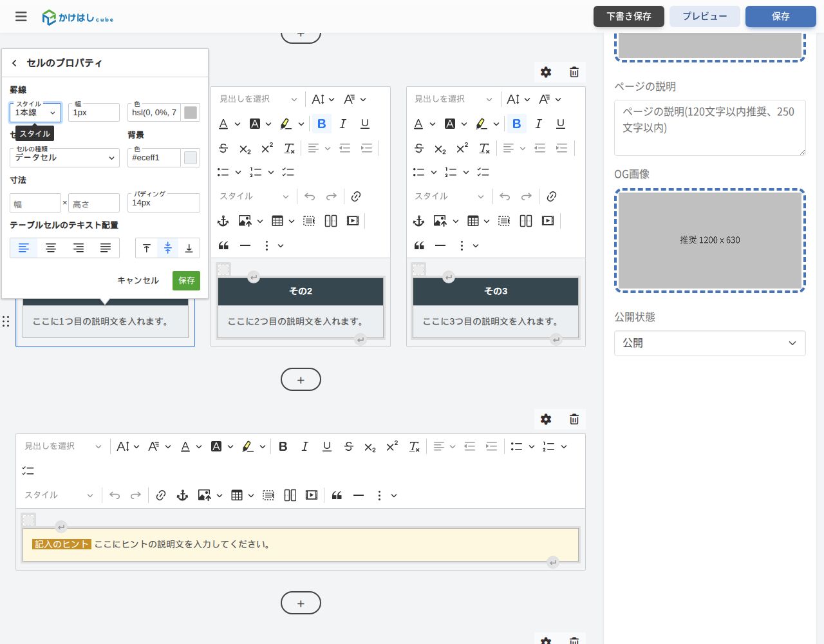
Task: Click the back arrow in セルのプロパティ panel
Action: coord(14,63)
